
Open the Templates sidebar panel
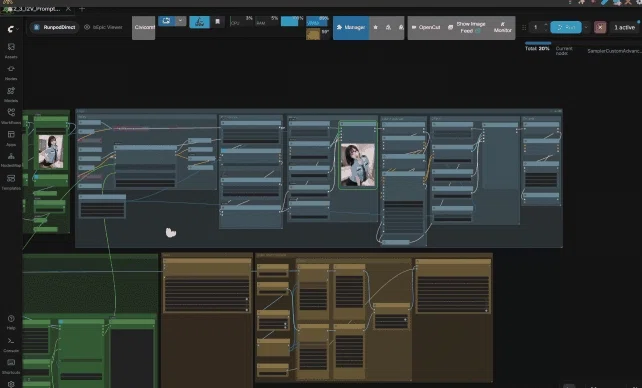point(11,182)
